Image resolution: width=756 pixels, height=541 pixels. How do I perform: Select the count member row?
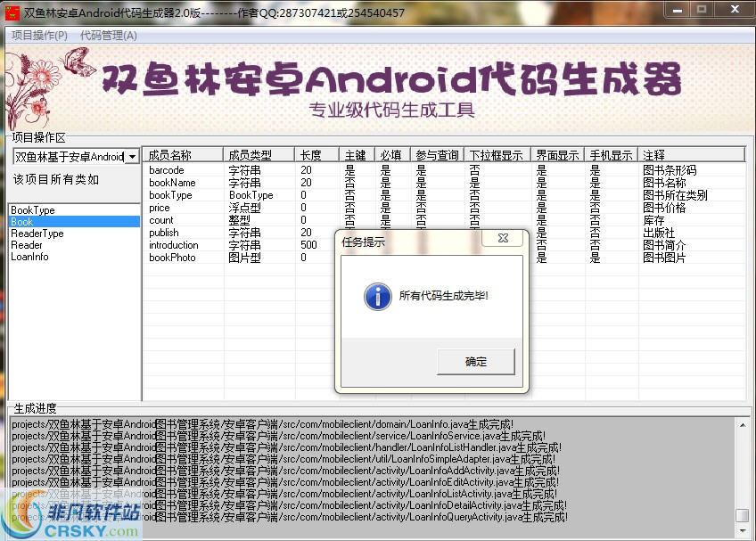[x=444, y=220]
